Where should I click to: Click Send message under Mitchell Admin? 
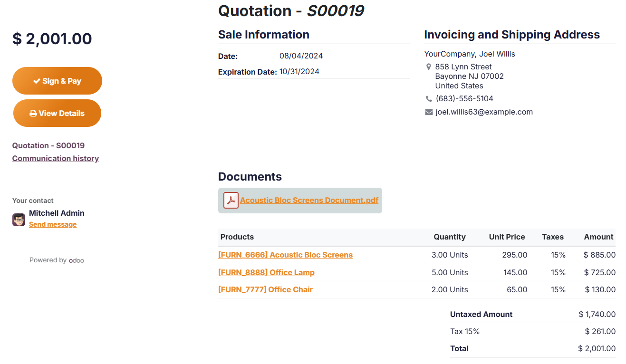point(53,224)
